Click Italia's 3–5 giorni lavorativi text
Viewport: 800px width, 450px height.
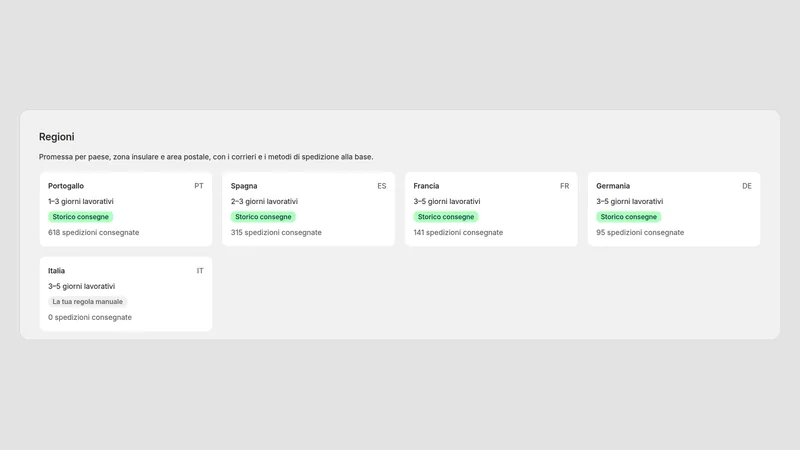tap(82, 286)
